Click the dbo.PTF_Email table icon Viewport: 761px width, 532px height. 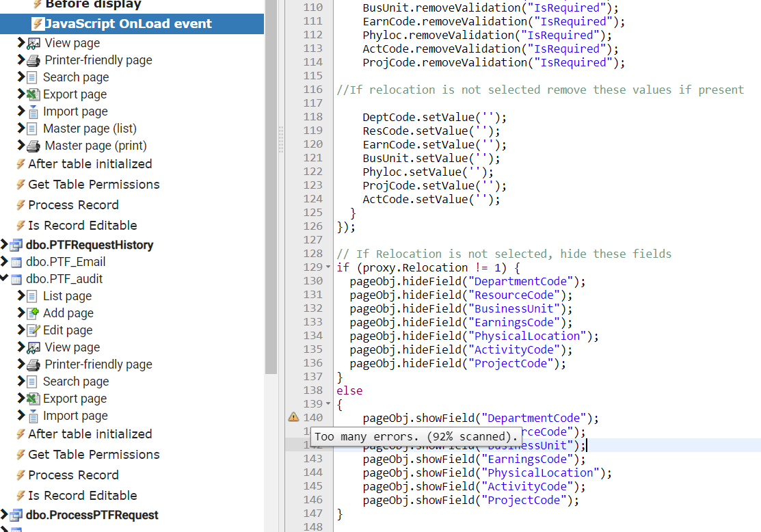pos(16,262)
